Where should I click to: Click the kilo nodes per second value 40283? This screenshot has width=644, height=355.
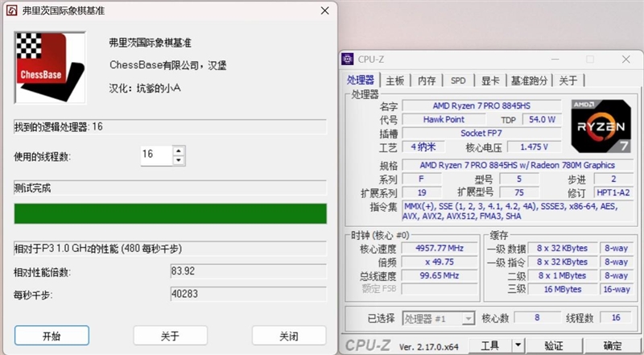tap(249, 294)
